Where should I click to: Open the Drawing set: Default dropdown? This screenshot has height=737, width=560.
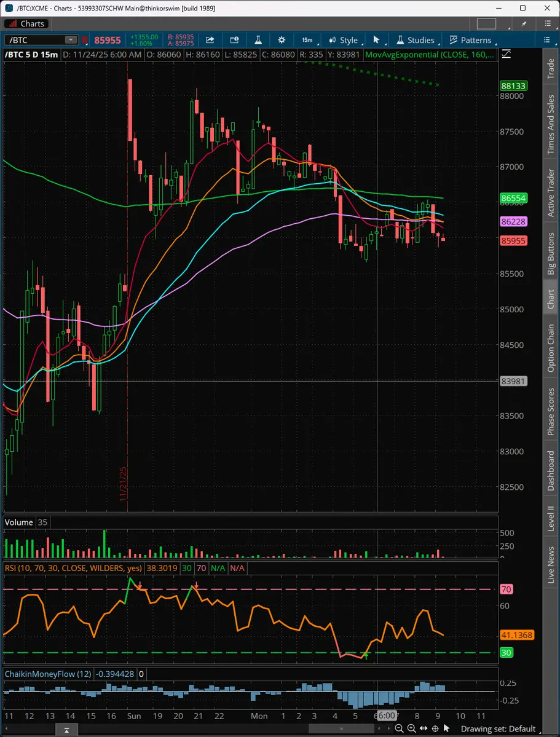tap(502, 728)
